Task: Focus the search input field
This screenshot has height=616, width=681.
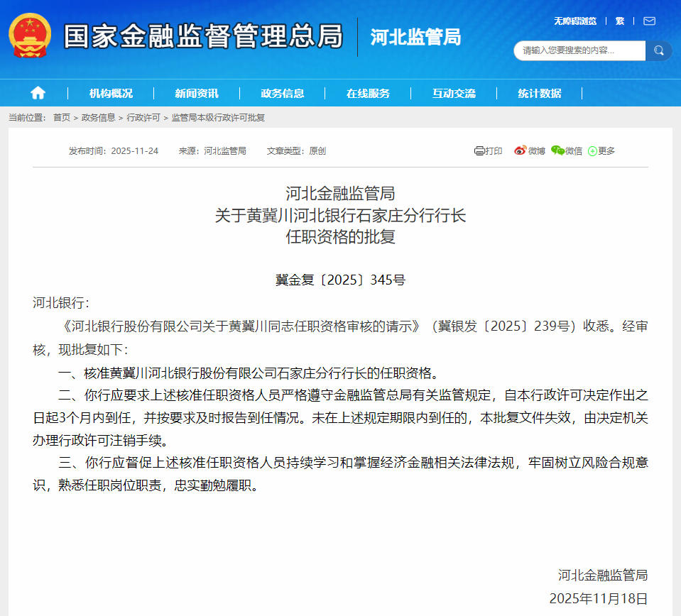Action: [579, 51]
